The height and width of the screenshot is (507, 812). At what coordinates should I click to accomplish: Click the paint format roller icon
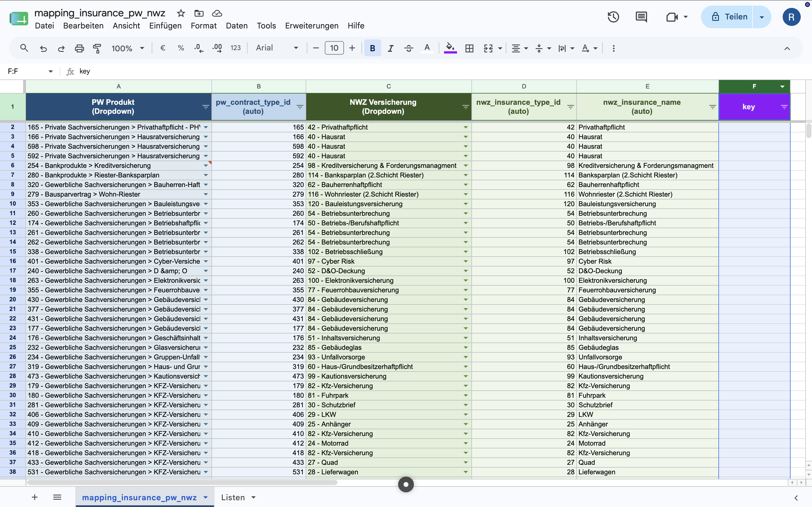pos(97,48)
